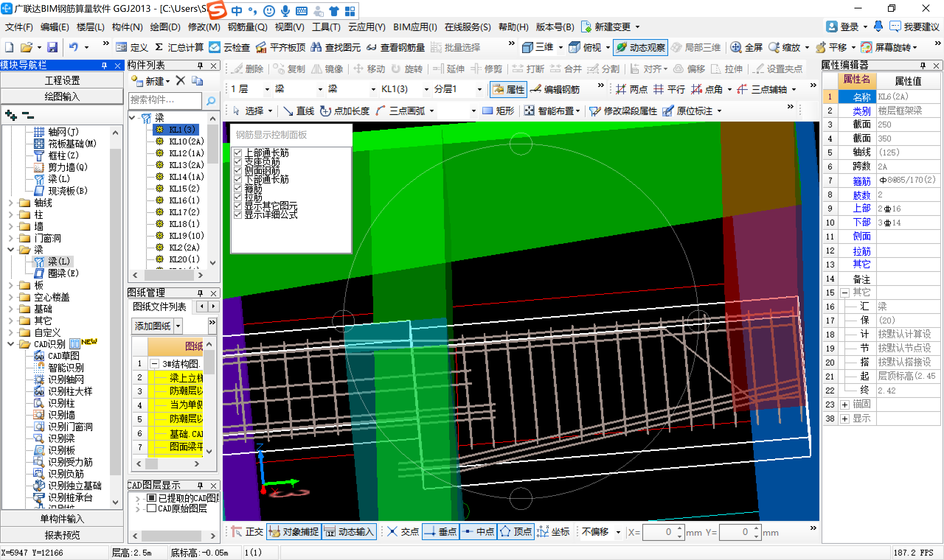
Task: Expand the 基础 folder in navigation tree
Action: coord(11,309)
